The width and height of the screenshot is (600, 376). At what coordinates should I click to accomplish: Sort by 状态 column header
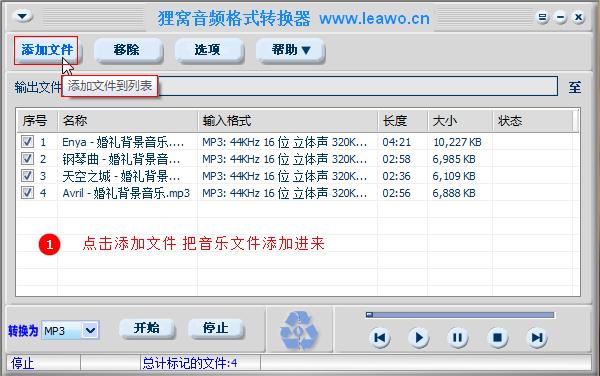coord(532,121)
